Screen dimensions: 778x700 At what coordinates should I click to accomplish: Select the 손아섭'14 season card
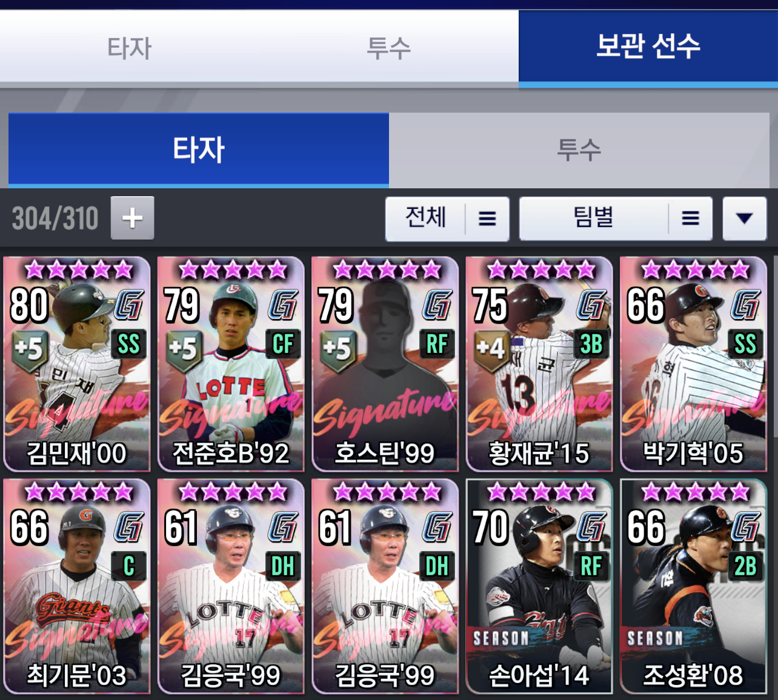[x=539, y=586]
